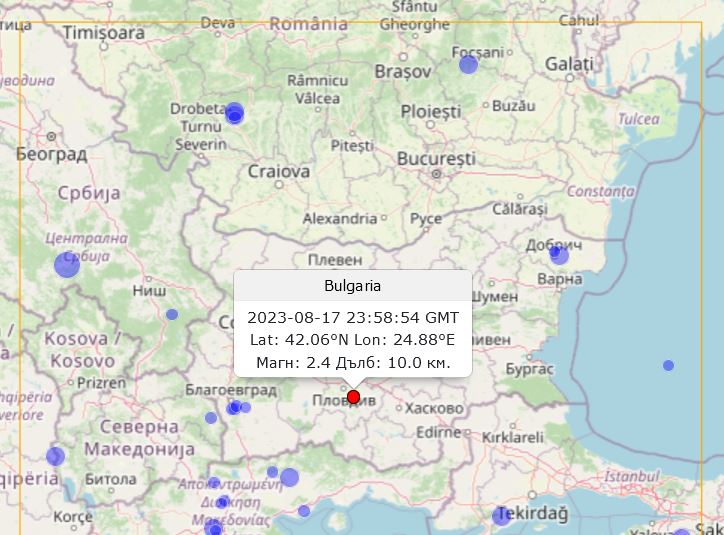Click the Craiova city label on map
Viewport: 724px width, 535px height.
(279, 171)
